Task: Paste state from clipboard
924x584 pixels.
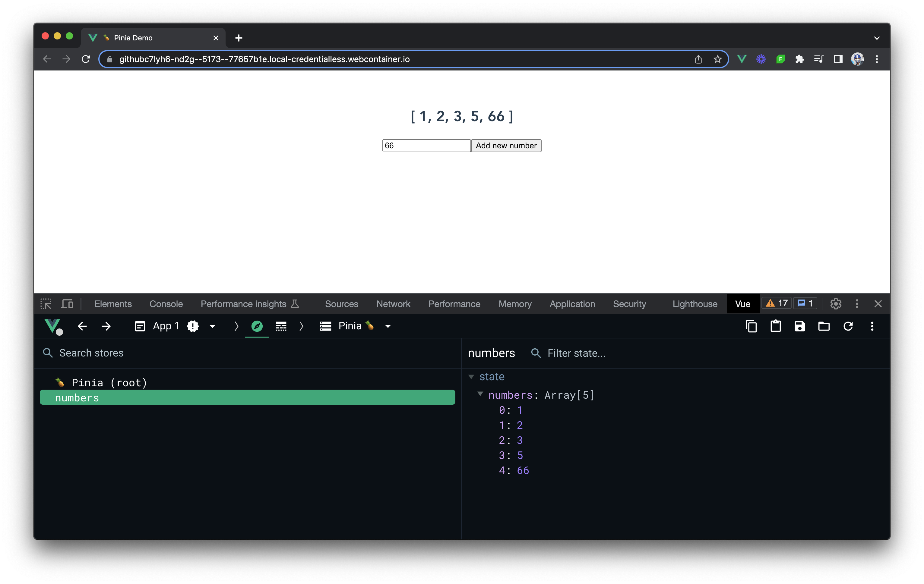Action: click(776, 326)
